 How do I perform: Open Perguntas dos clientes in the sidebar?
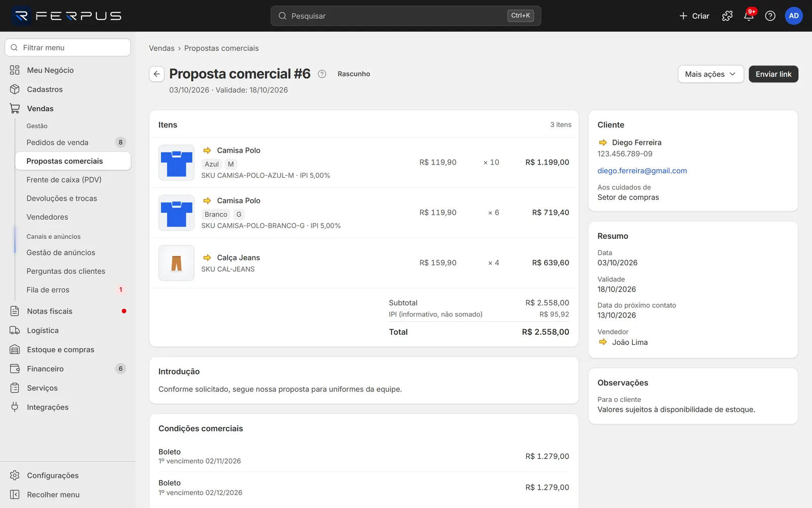click(73, 271)
